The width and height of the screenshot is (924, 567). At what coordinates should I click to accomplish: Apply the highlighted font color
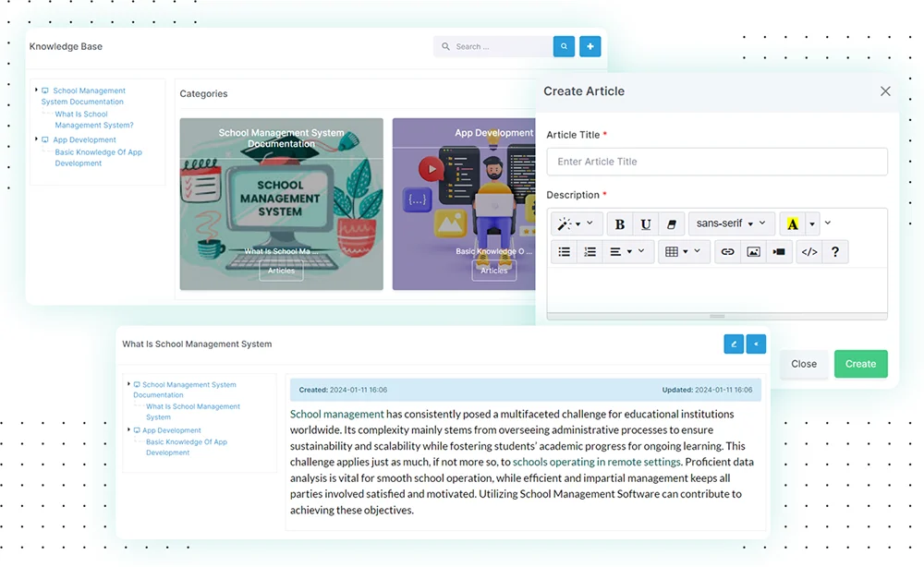point(793,223)
